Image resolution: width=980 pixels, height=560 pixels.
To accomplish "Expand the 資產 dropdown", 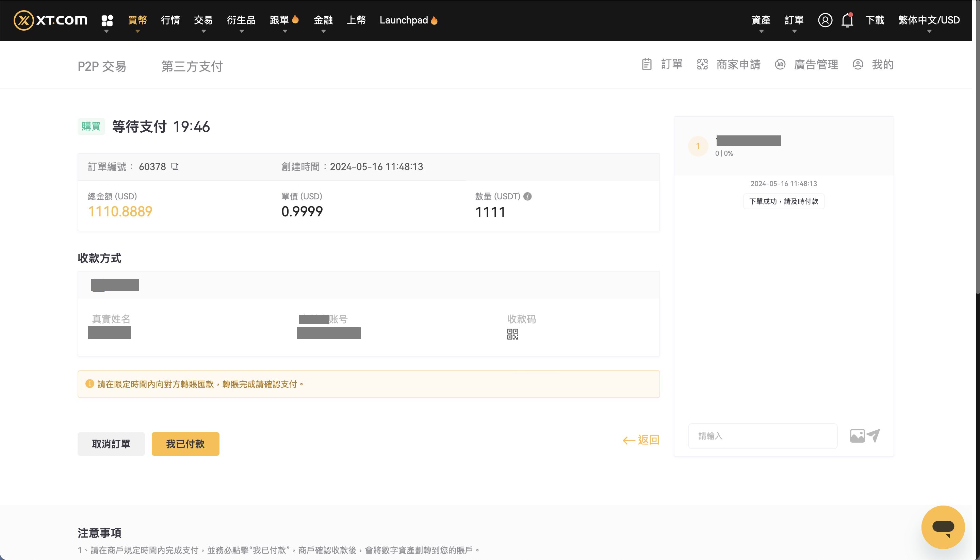I will tap(761, 20).
